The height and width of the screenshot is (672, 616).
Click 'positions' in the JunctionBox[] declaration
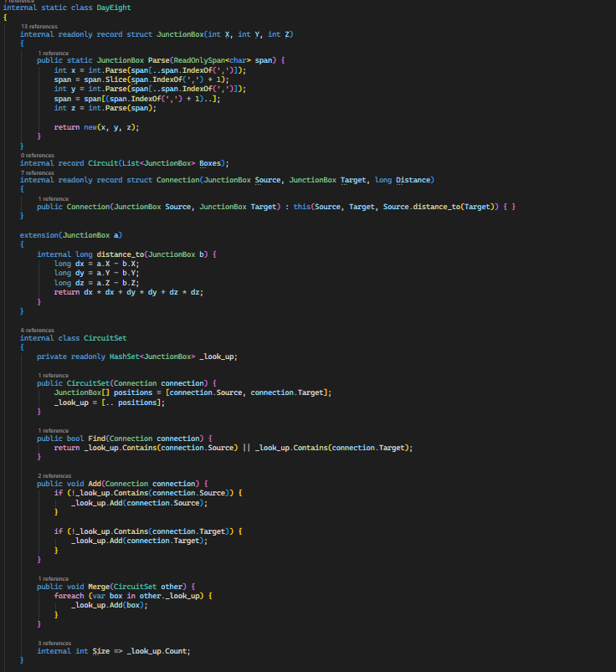click(133, 392)
